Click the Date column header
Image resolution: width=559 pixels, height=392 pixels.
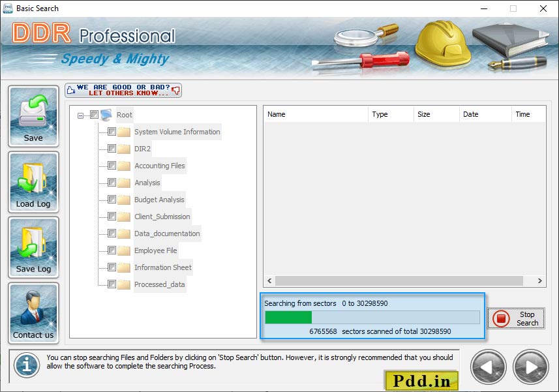click(485, 114)
